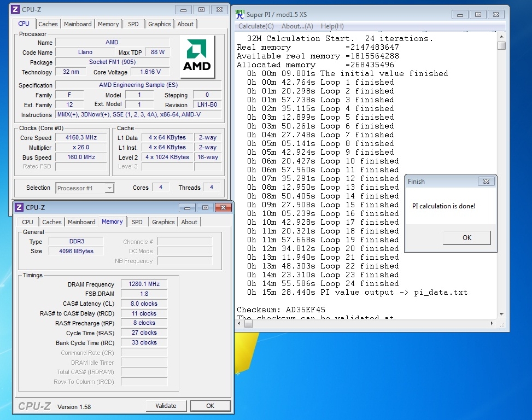This screenshot has width=532, height=420.
Task: Click the Checksum: AD35EF45 line in Super PI
Action: [x=281, y=310]
